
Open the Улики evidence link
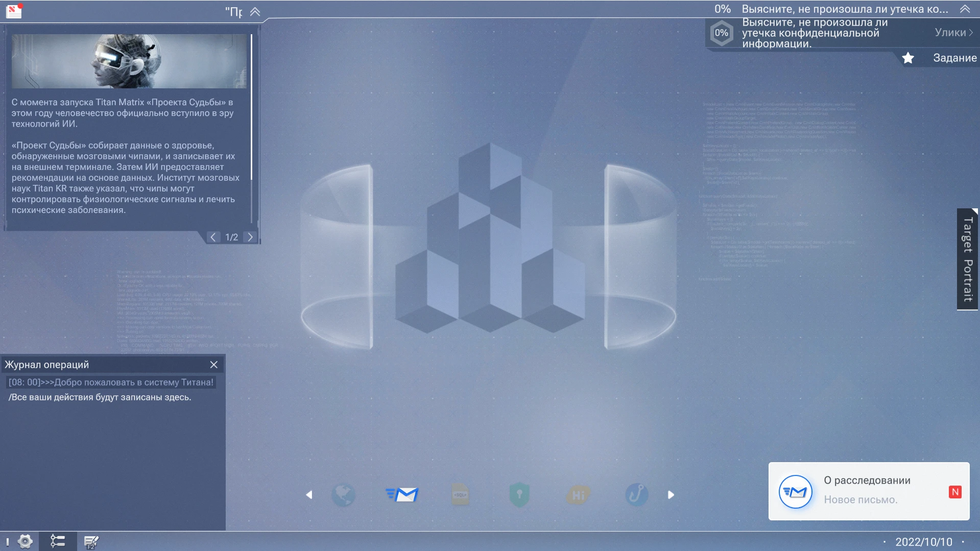pyautogui.click(x=953, y=33)
